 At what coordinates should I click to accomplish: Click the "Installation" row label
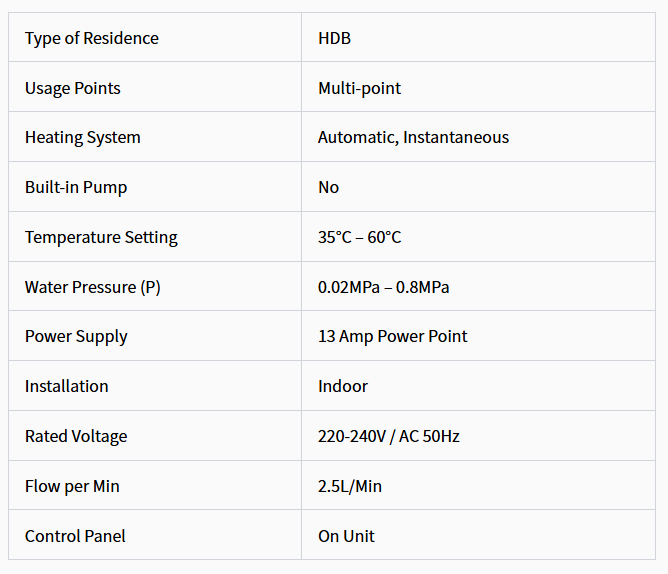point(67,386)
